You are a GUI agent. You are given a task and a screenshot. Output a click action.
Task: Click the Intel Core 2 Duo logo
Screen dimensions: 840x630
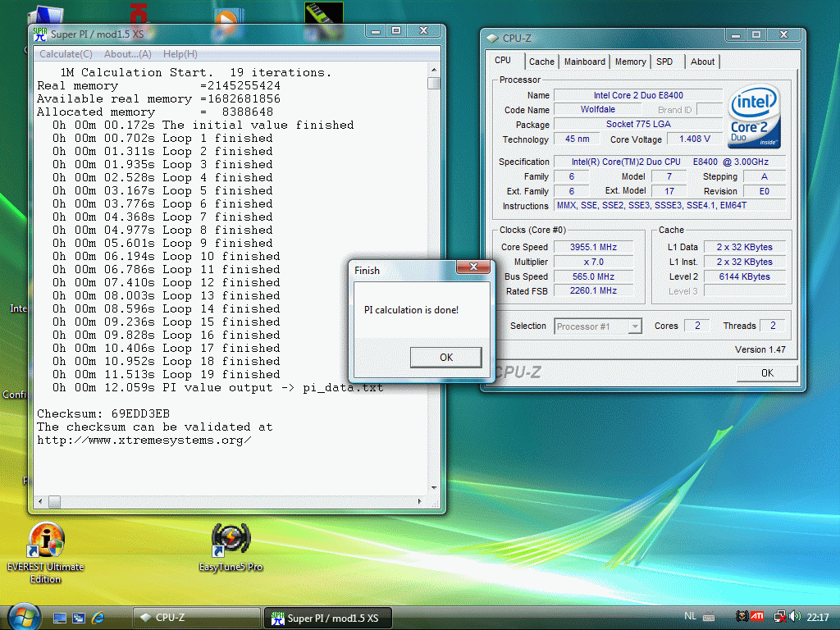coord(755,116)
